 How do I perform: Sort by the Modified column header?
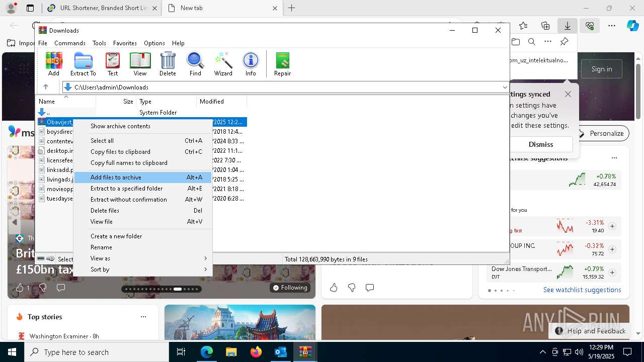point(221,102)
